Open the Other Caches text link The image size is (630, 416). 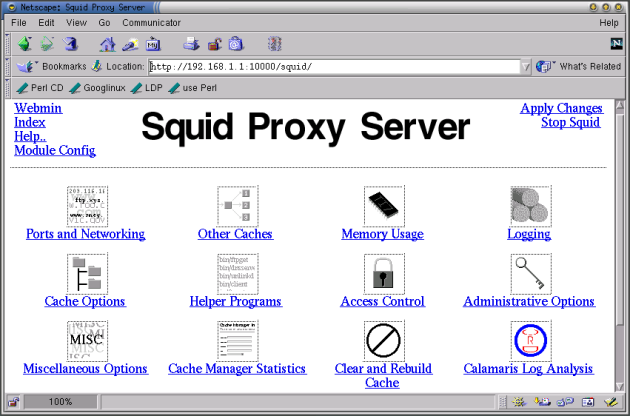click(x=235, y=234)
